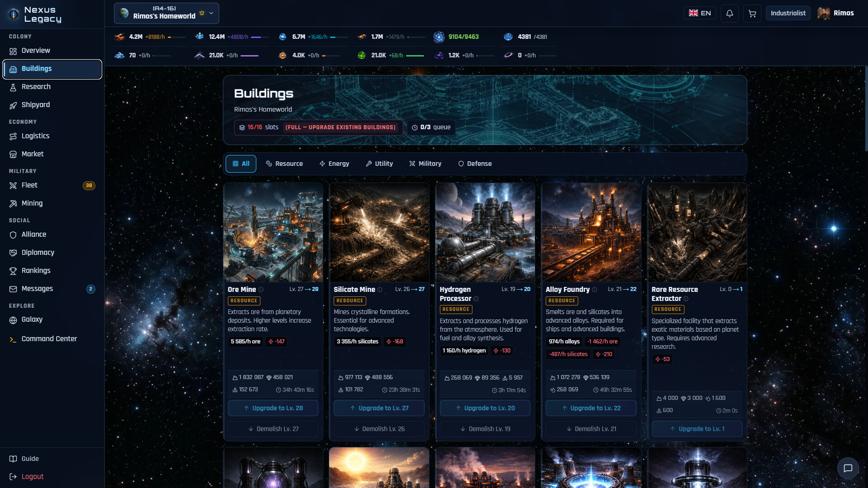Click the Hydrogen Processor building image
Viewport: 868px width, 488px height.
[485, 232]
